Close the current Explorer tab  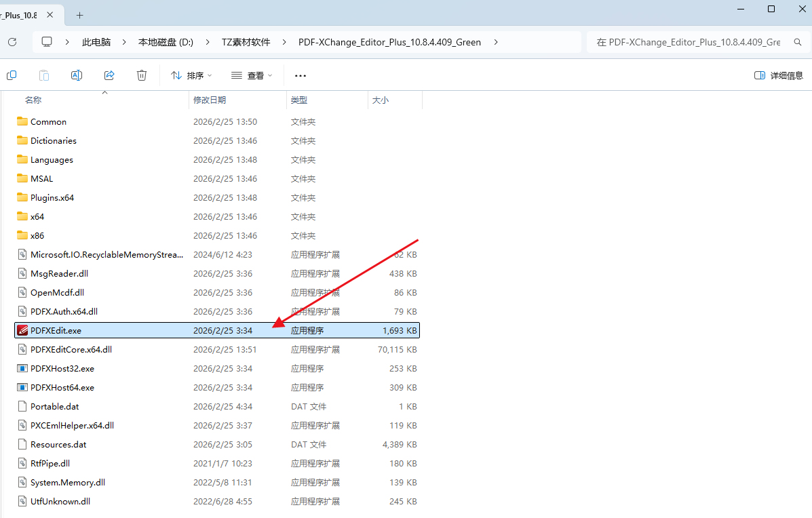[50, 15]
